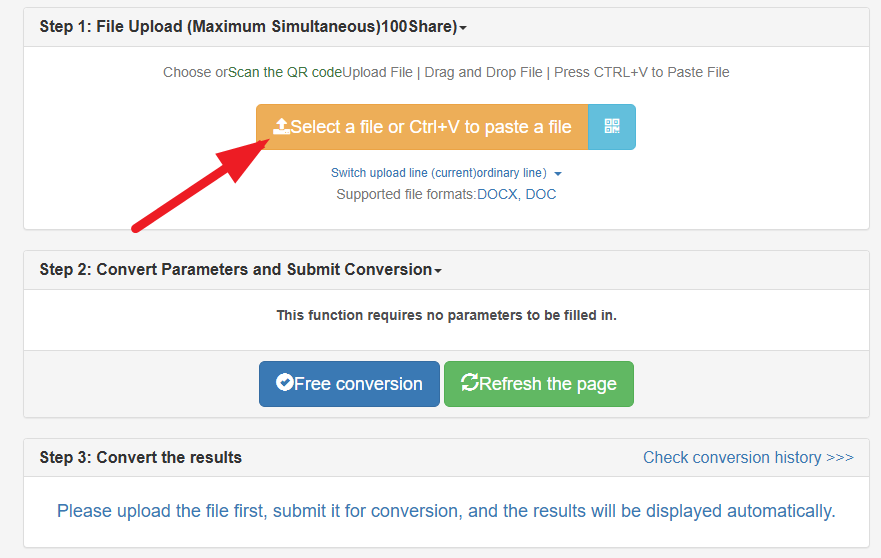Start the Free conversion
This screenshot has height=558, width=881.
[x=349, y=384]
